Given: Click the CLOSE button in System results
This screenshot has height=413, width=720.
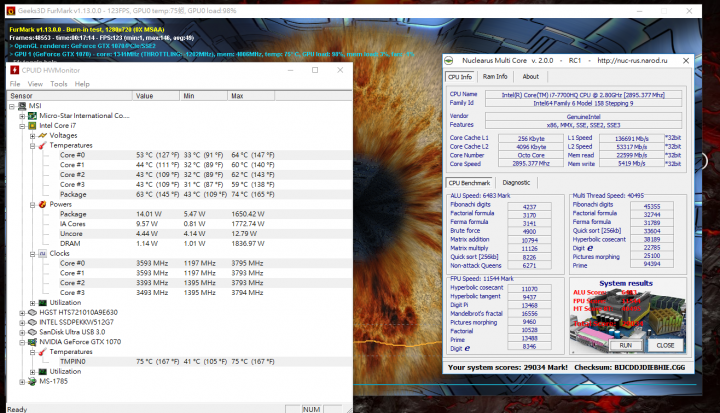Looking at the screenshot, I should pos(665,345).
